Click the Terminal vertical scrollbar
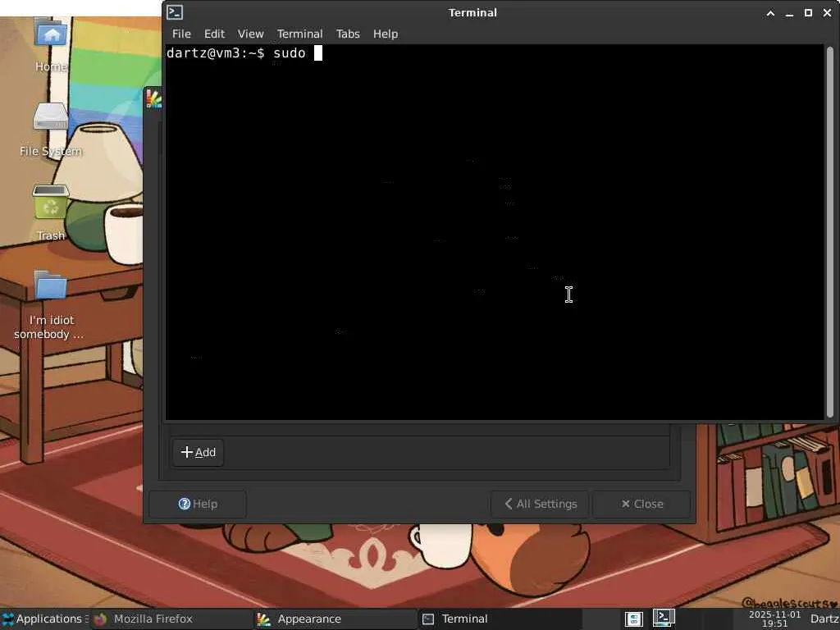 click(x=830, y=232)
